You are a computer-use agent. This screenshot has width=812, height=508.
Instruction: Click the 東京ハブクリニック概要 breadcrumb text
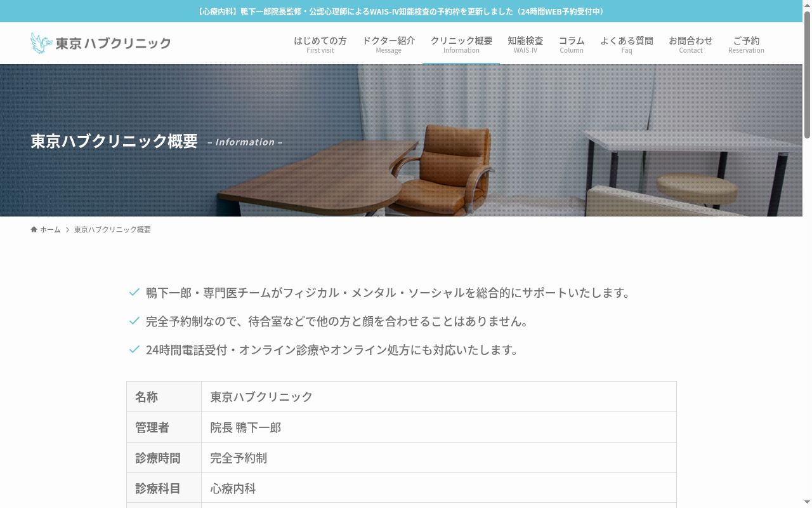click(x=112, y=230)
